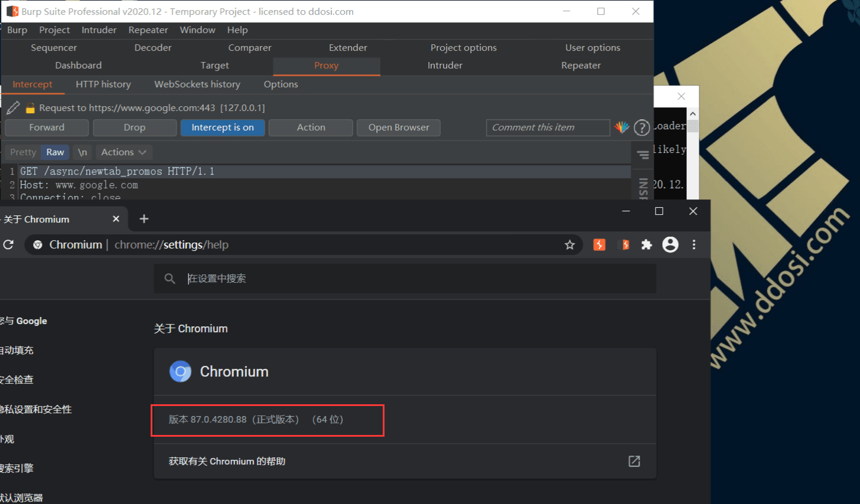Switch to the Repeater tool tab

tap(581, 66)
